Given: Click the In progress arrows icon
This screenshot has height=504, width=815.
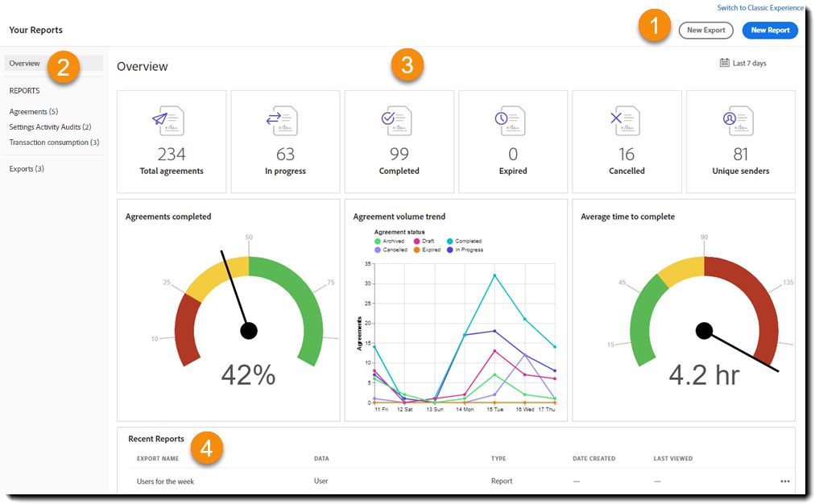Looking at the screenshot, I should (282, 121).
